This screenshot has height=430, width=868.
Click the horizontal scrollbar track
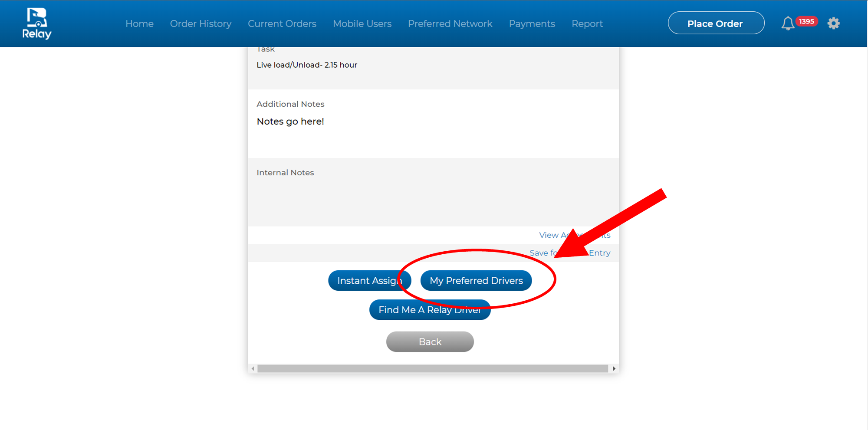432,368
